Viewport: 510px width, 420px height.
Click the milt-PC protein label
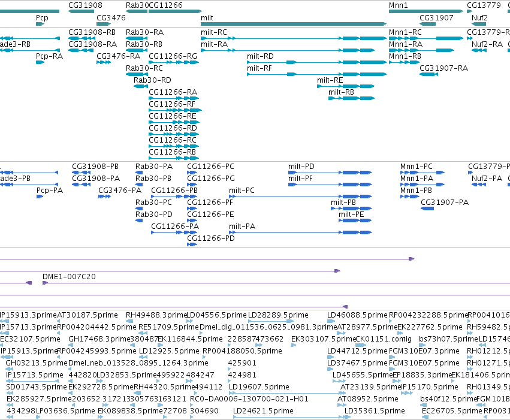coord(242,191)
